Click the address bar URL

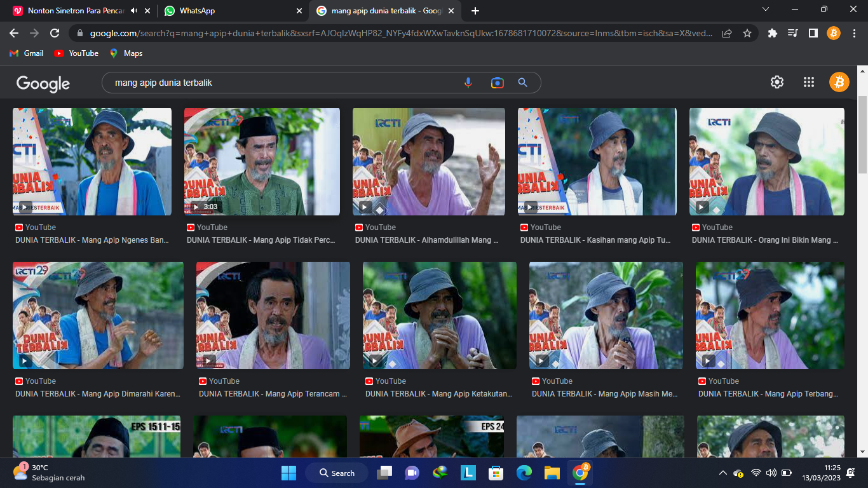point(401,33)
